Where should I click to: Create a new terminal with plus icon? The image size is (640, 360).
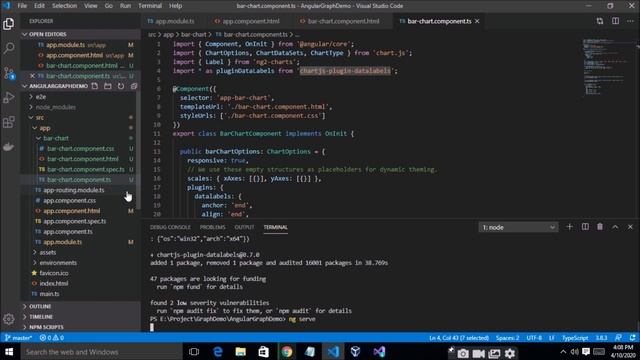coord(569,227)
